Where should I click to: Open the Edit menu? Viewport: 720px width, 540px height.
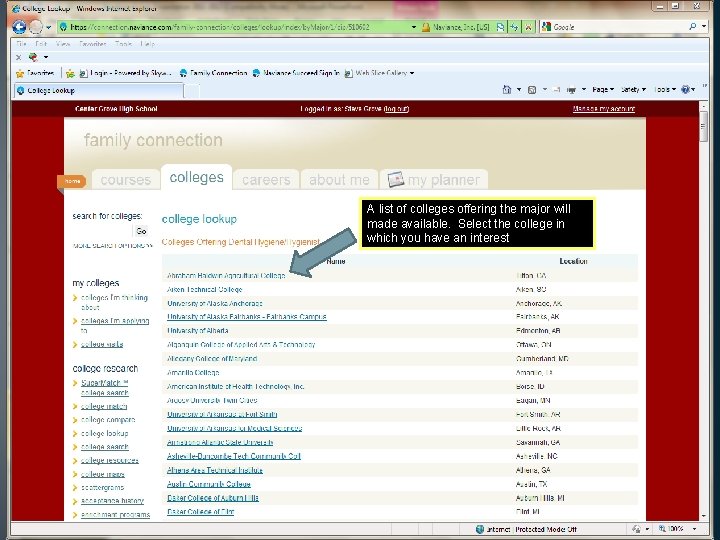coord(41,44)
